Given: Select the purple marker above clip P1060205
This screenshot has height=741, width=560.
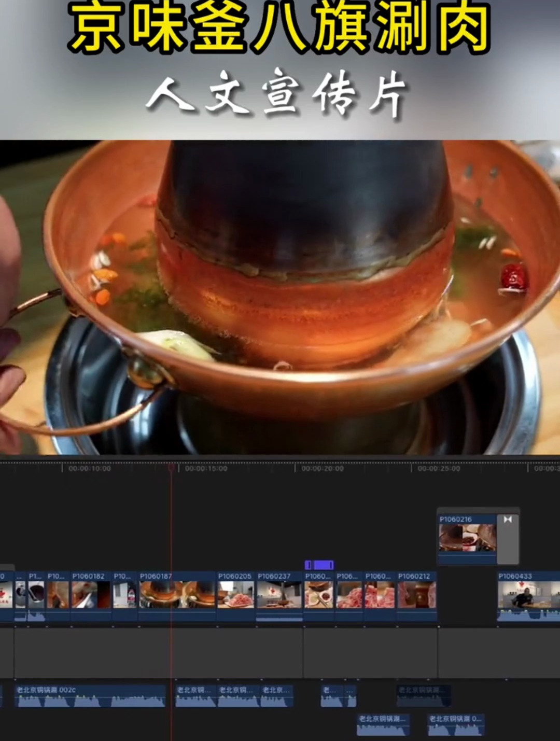Looking at the screenshot, I should [319, 565].
